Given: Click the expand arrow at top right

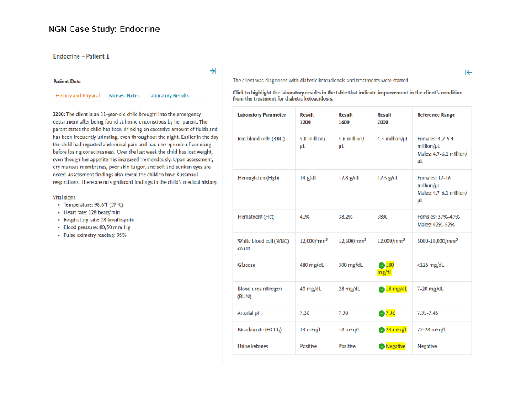Looking at the screenshot, I should pos(468,72).
